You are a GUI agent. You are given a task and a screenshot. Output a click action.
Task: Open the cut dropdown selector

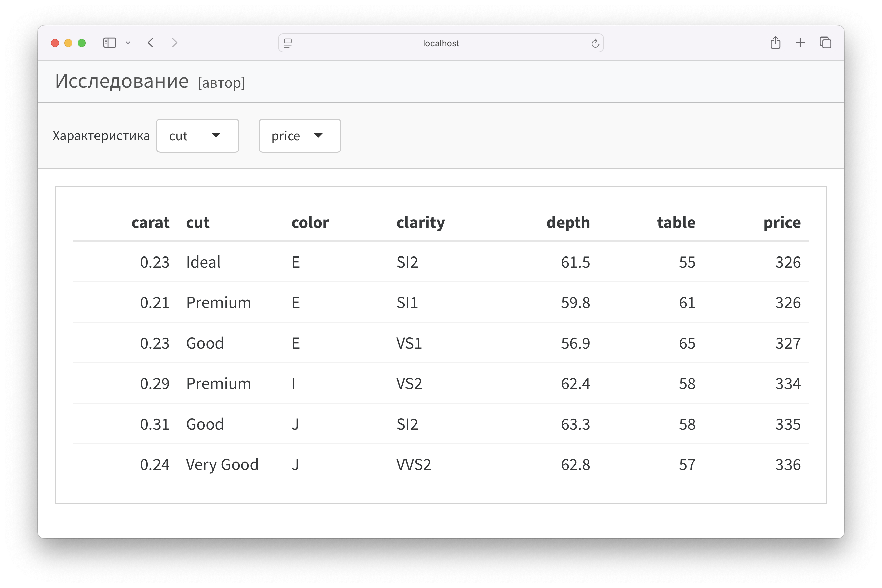[x=197, y=136]
